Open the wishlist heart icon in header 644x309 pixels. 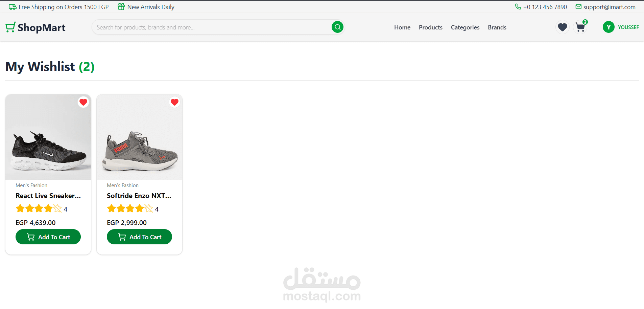[x=563, y=27]
